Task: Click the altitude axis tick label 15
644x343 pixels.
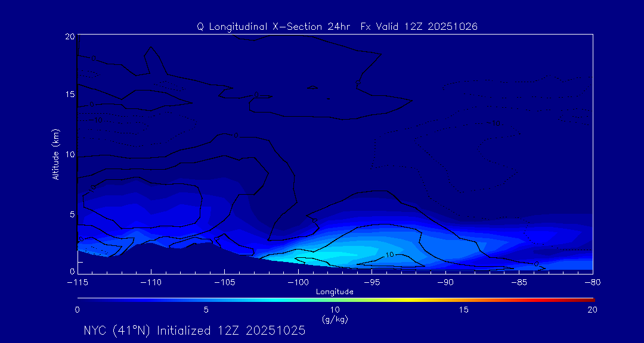Action: tap(69, 94)
